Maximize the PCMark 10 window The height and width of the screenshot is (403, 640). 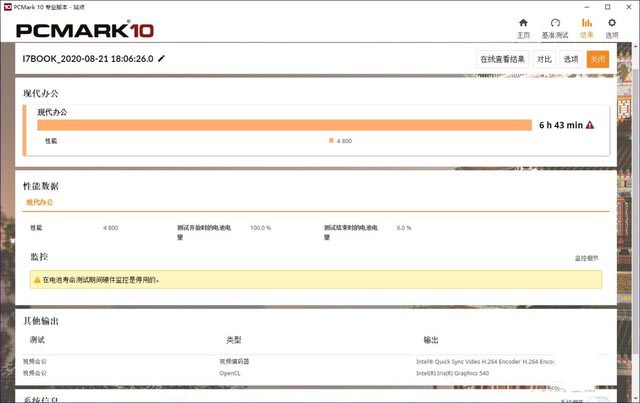pos(607,7)
